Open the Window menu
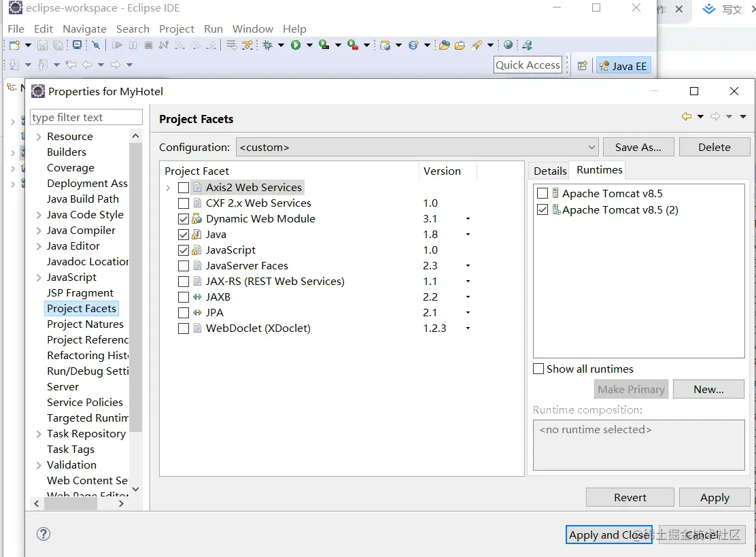Screen dimensions: 756x557 point(253,29)
